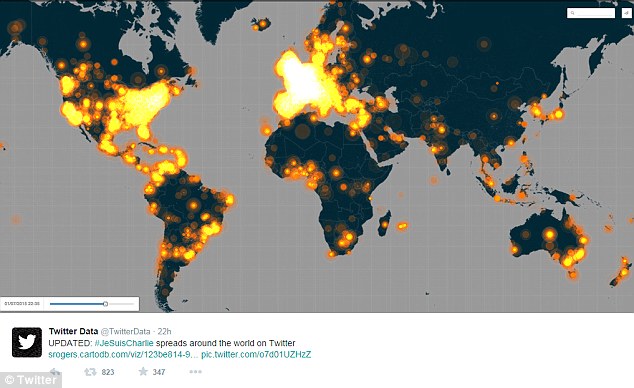The image size is (634, 388).
Task: Open the pic.twitter.com/o7d01UZHzZ link
Action: click(256, 354)
